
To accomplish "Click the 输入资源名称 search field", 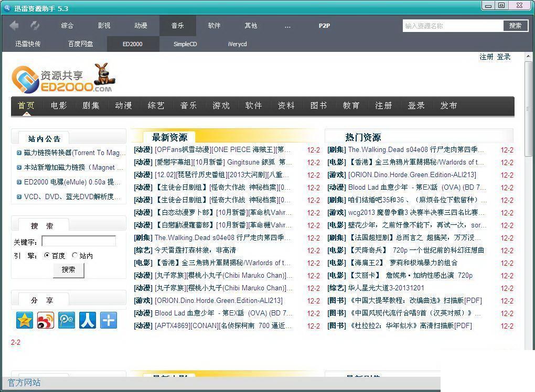I will 453,26.
